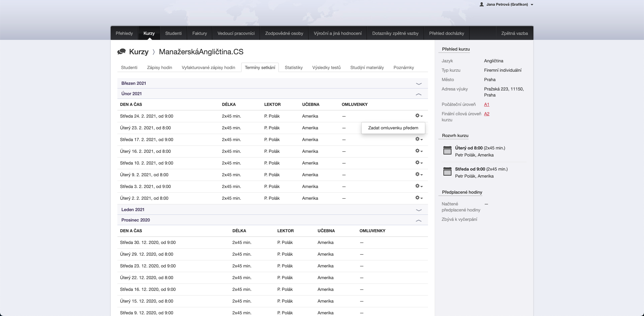
Task: Switch to Poznámky tab
Action: coord(404,67)
